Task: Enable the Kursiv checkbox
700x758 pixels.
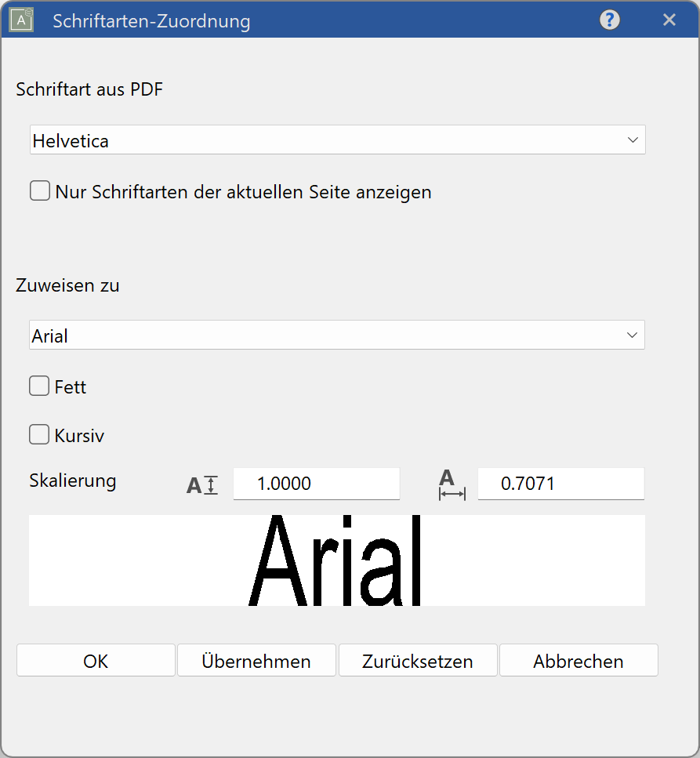Action: (38, 434)
